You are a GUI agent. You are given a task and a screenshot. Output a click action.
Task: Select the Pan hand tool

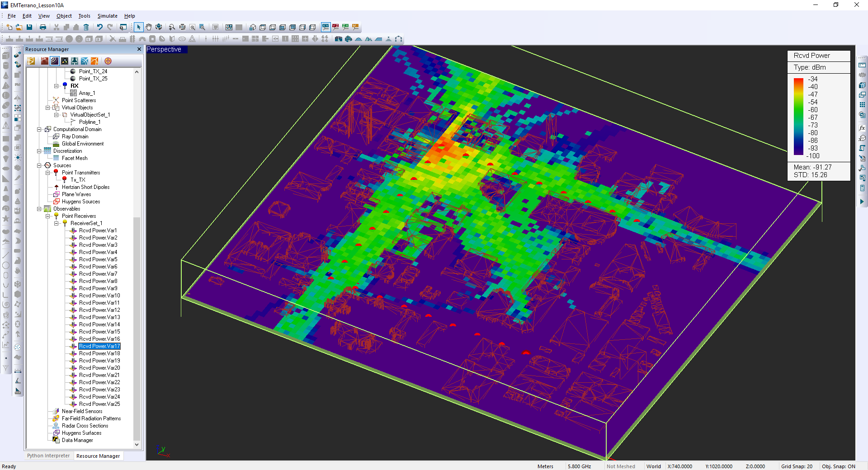tap(149, 27)
